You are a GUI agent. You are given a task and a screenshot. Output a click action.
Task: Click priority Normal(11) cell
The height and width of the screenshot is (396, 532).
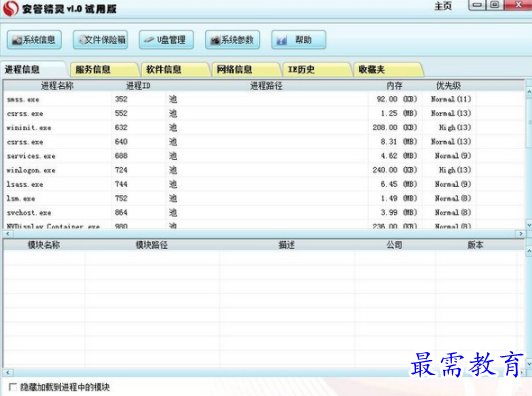(x=451, y=99)
